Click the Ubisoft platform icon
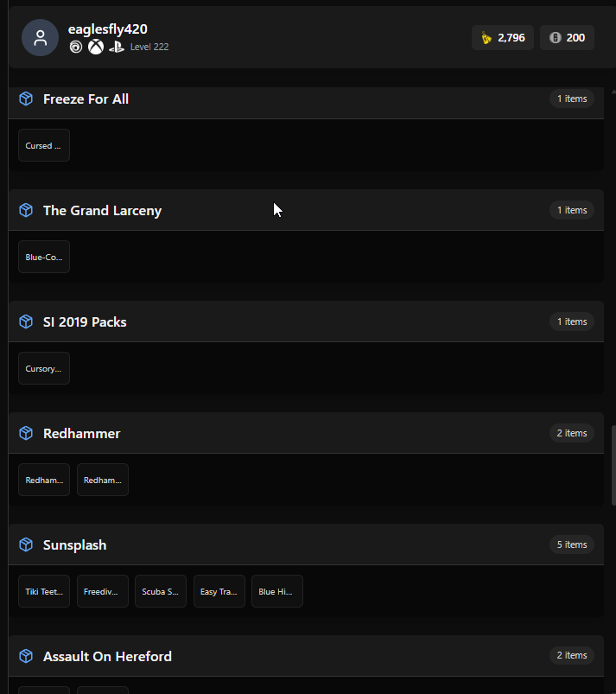 click(76, 47)
